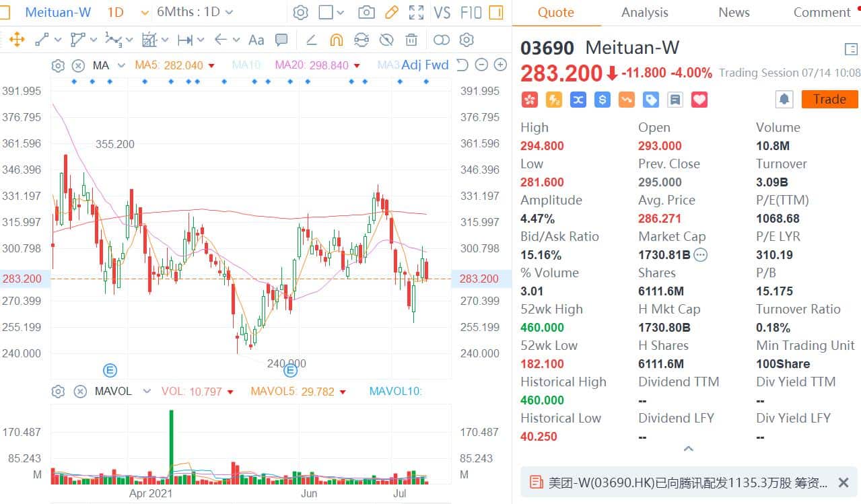This screenshot has width=861, height=504.
Task: Click the sync drawings icon
Action: [x=361, y=40]
